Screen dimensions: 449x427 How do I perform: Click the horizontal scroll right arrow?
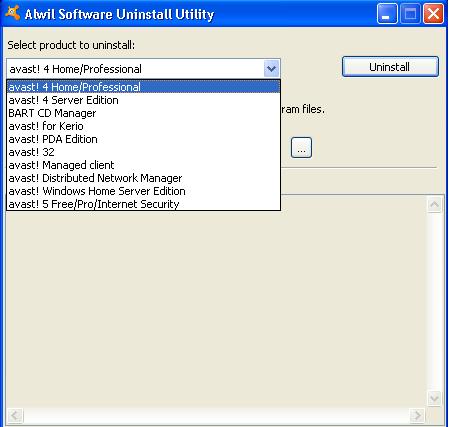click(x=417, y=415)
